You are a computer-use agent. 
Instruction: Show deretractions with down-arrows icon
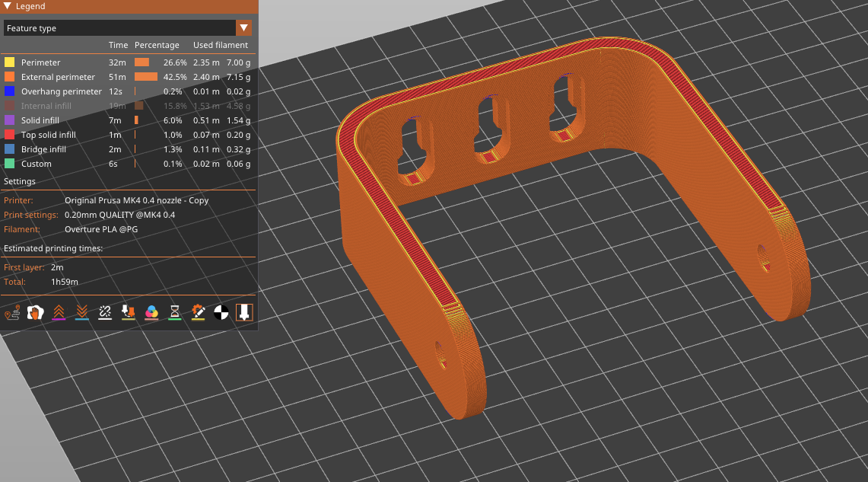point(82,312)
